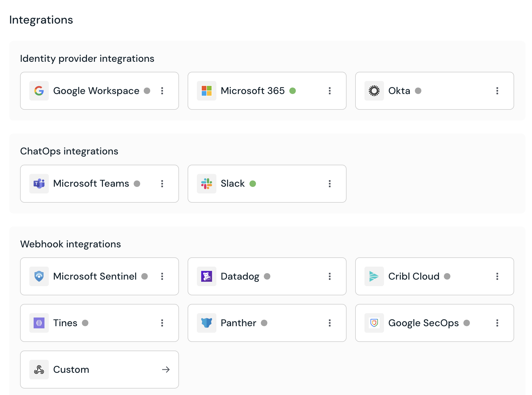This screenshot has height=395, width=532.
Task: Open the Microsoft Sentinel kebab menu
Action: [x=162, y=276]
